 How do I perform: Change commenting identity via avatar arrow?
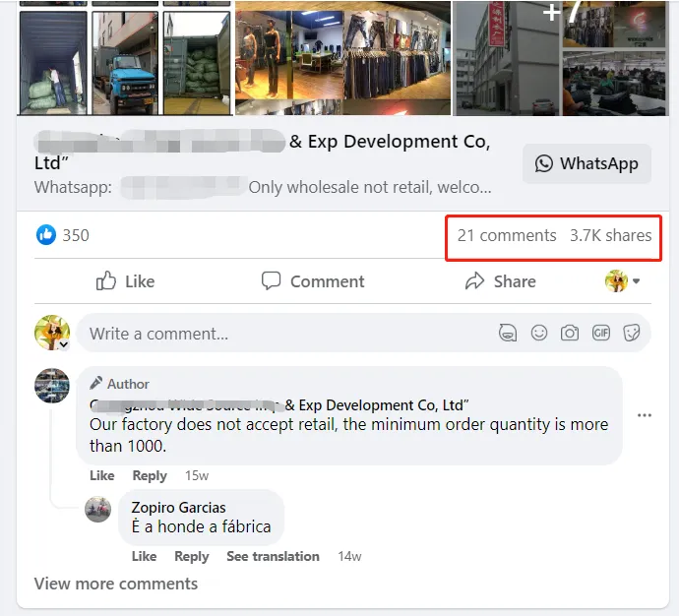coord(63,345)
